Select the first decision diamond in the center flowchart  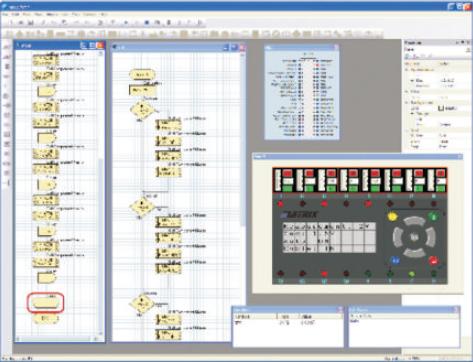coord(142,110)
